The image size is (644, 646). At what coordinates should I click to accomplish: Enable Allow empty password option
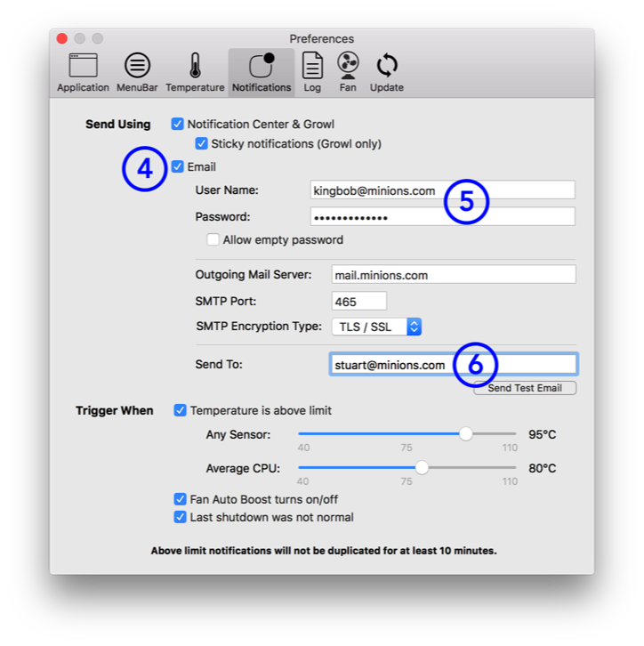[x=213, y=239]
